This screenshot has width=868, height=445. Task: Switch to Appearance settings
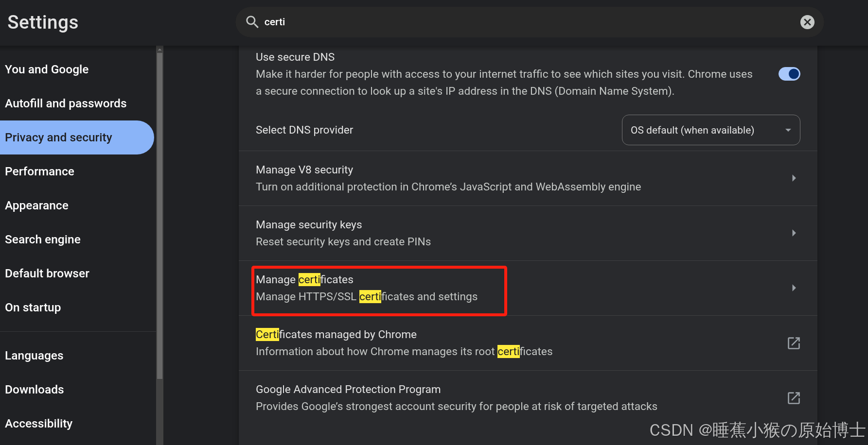coord(36,205)
